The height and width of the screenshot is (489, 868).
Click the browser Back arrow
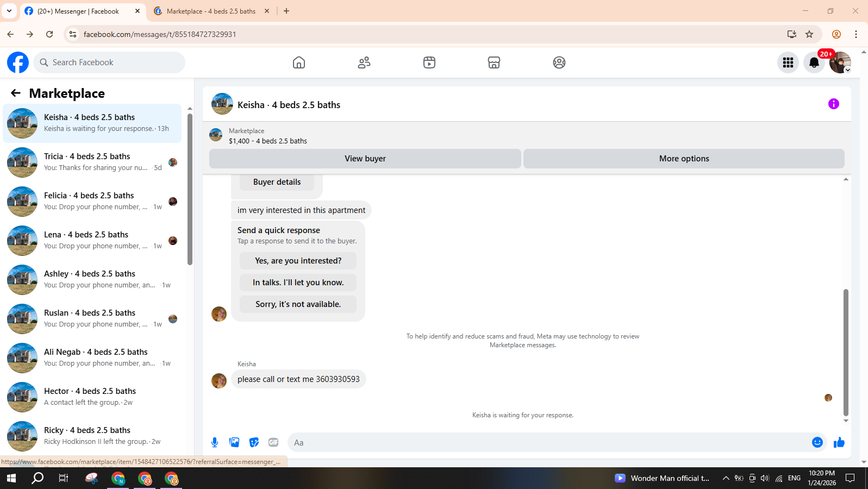[x=10, y=34]
